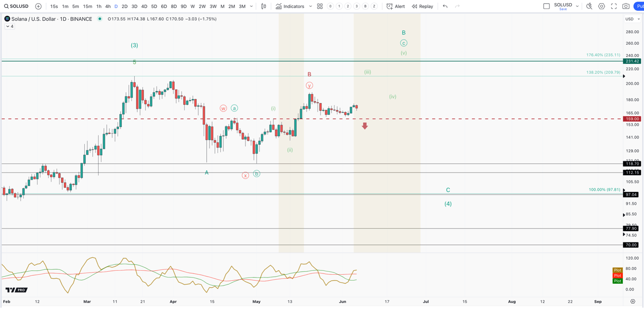Undo the last chart action
This screenshot has width=644, height=309.
[x=445, y=6]
